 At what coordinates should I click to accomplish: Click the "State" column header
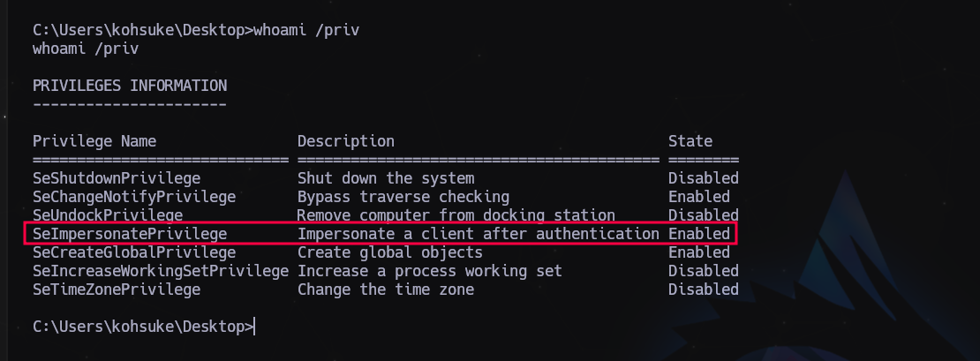(x=690, y=141)
